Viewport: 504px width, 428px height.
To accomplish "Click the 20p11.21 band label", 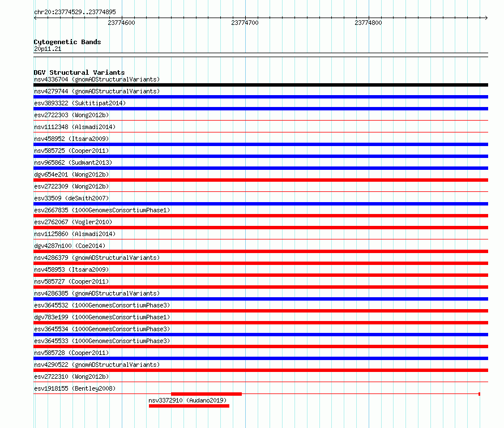I will tap(48, 49).
